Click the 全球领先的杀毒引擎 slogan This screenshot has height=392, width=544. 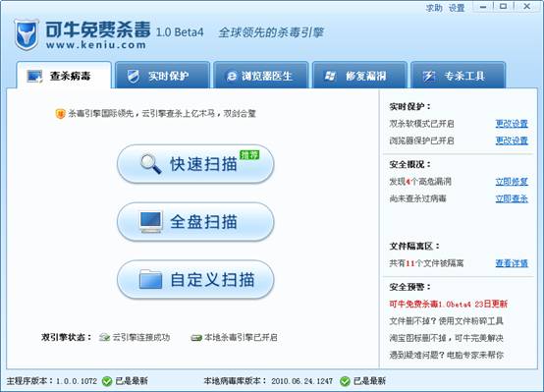coord(271,32)
